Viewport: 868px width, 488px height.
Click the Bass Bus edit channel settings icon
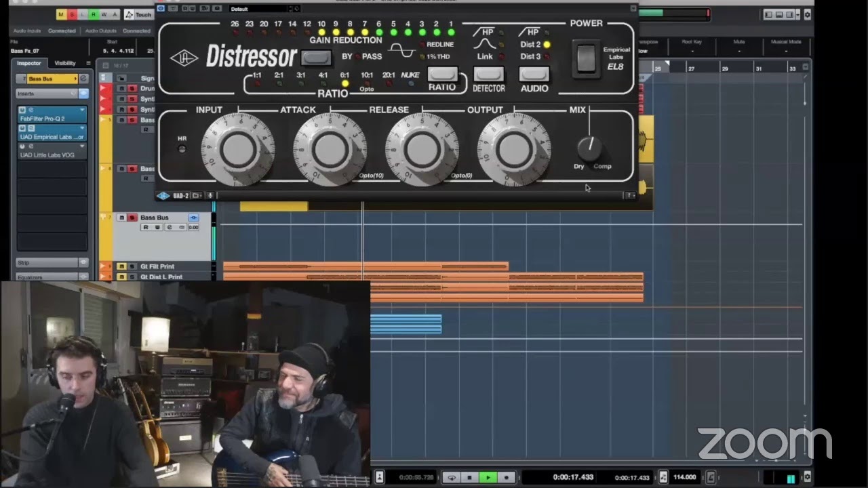coord(169,227)
